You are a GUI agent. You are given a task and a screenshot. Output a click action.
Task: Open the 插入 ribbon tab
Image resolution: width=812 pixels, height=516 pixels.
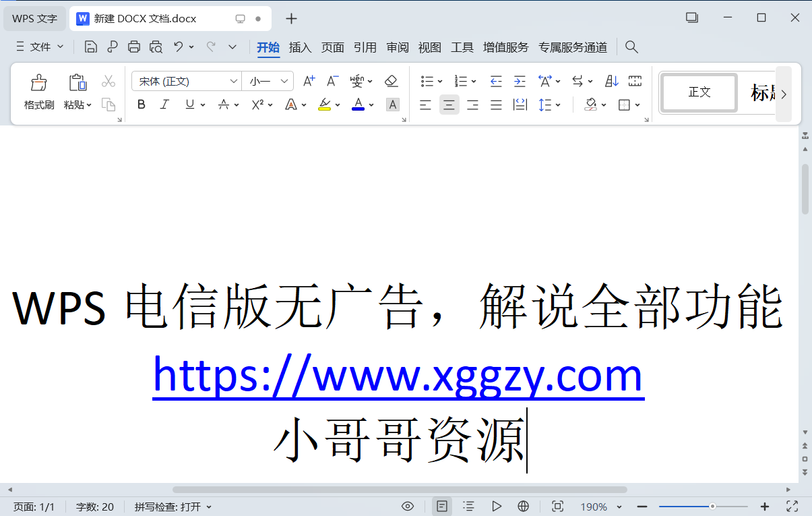tap(300, 47)
